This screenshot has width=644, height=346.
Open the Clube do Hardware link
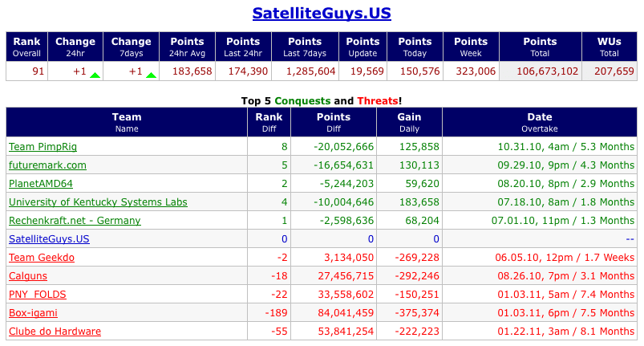point(55,332)
